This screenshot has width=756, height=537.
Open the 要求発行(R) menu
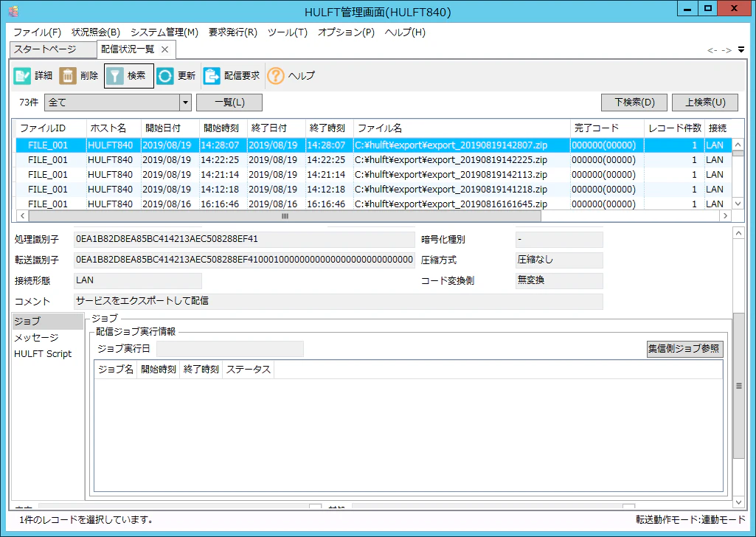pos(233,32)
